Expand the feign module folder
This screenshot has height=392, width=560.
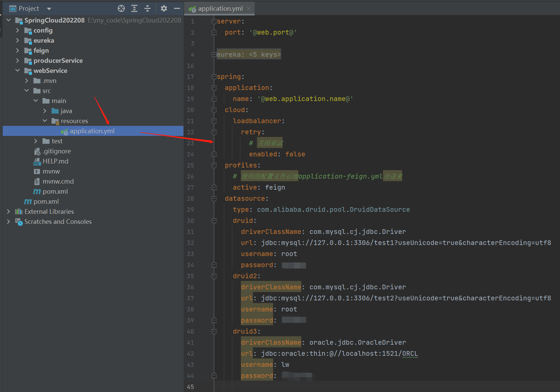(18, 50)
